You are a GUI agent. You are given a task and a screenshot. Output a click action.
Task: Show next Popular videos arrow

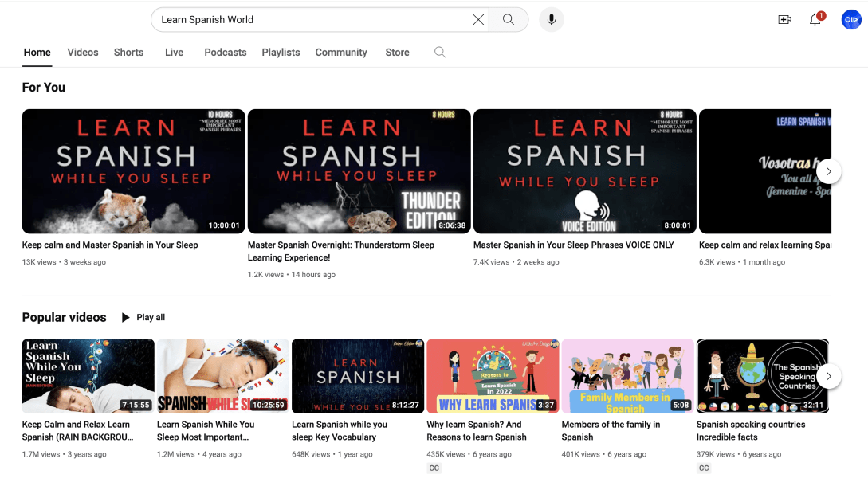point(829,376)
